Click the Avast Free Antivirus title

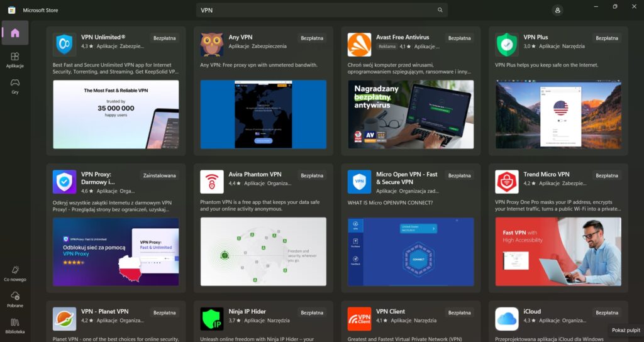point(402,37)
